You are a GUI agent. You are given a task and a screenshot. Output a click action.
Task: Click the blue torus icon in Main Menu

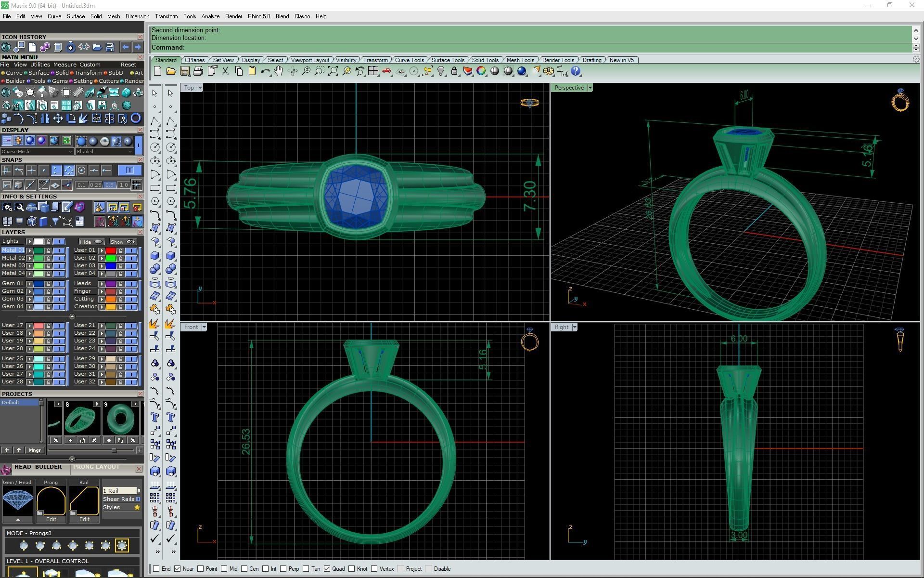(136, 118)
